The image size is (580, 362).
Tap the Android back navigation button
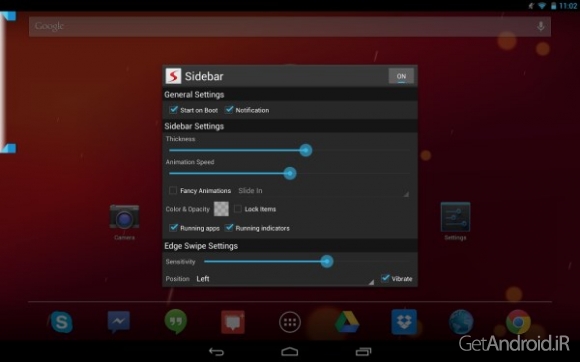216,352
